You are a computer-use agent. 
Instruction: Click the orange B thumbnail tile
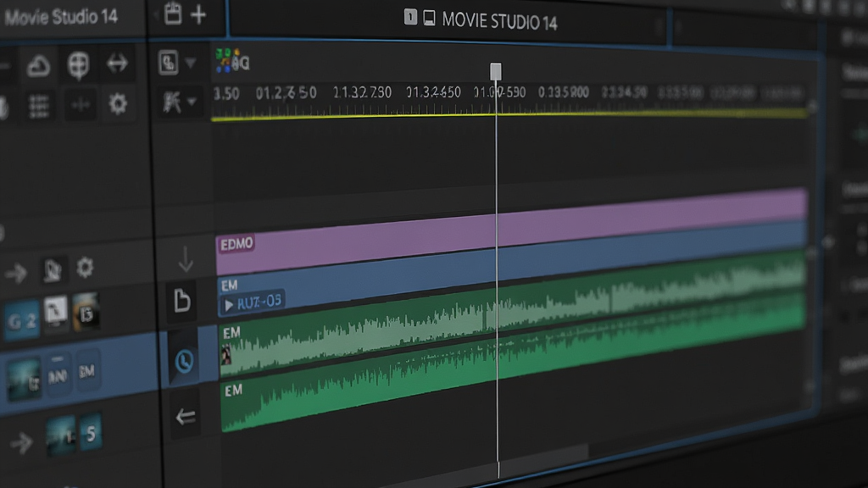[x=86, y=313]
